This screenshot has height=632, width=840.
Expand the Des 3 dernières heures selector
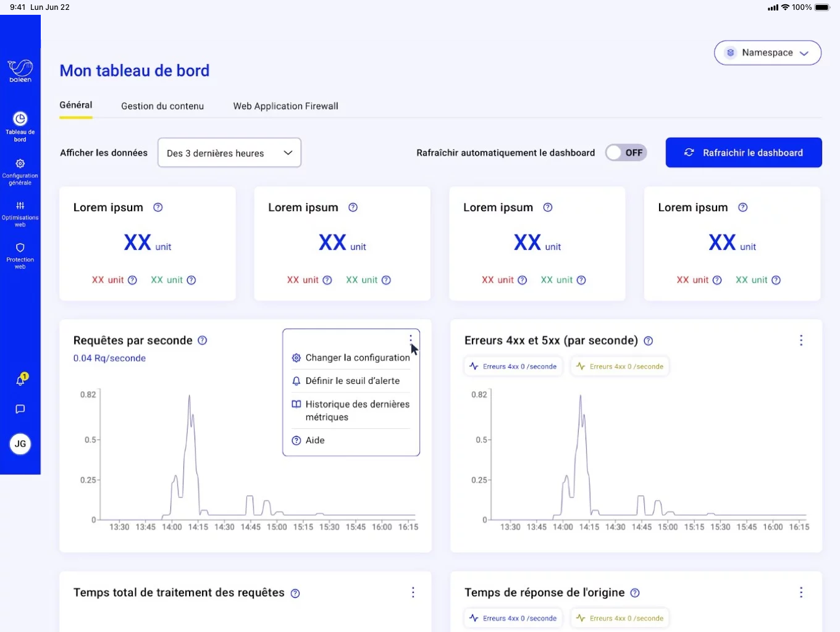(x=229, y=153)
